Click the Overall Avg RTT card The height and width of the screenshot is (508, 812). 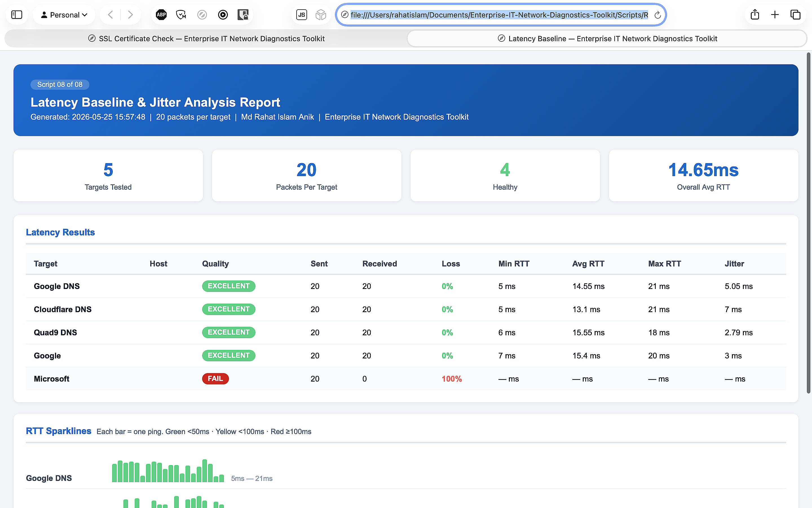pos(704,176)
